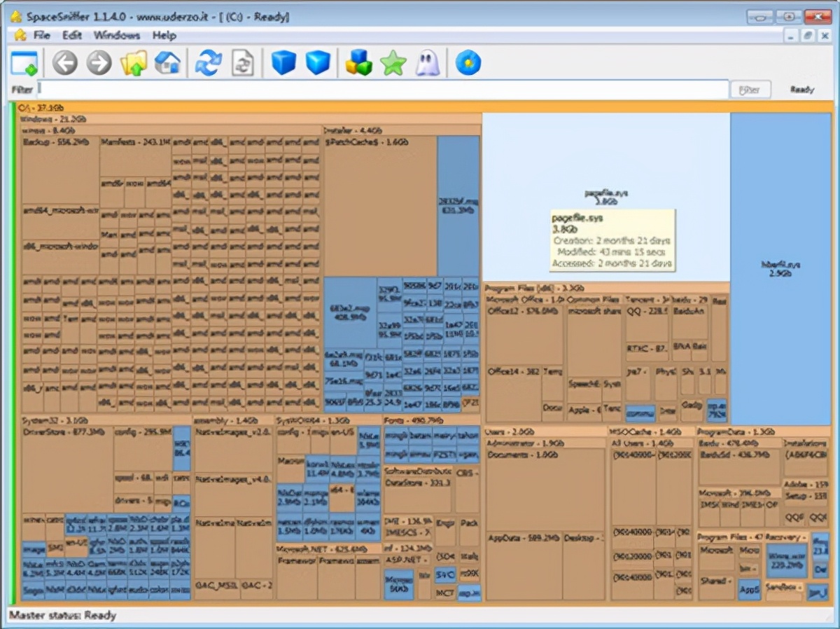Screen dimensions: 840x629
Task: Select the DriverStore folder block
Action: pyautogui.click(x=67, y=470)
